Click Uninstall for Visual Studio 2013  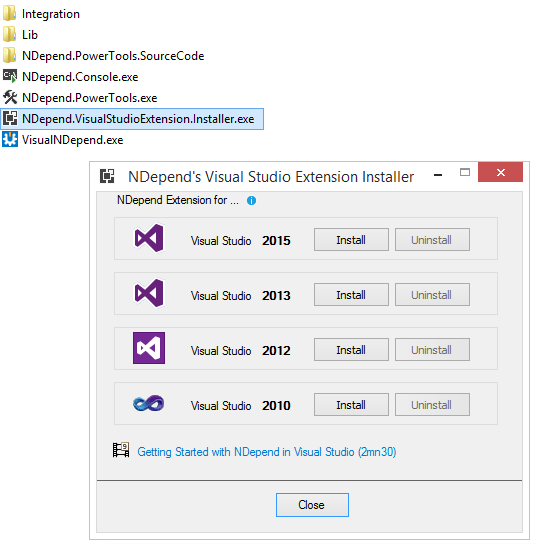432,295
